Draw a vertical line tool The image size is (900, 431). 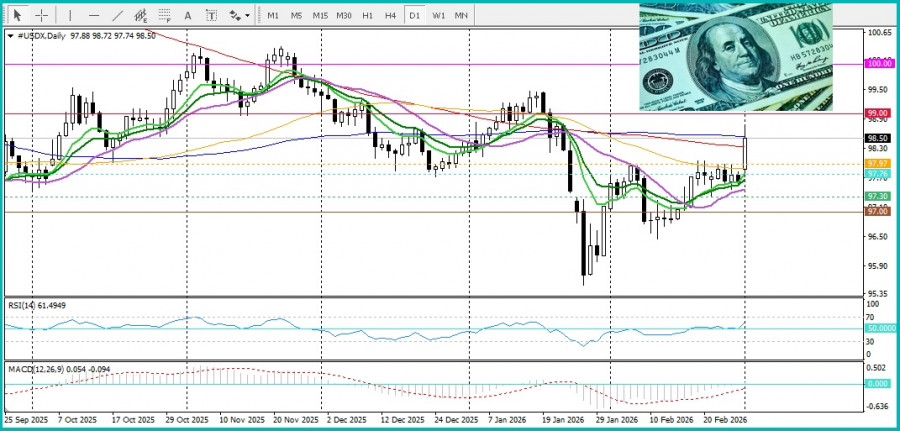click(70, 16)
